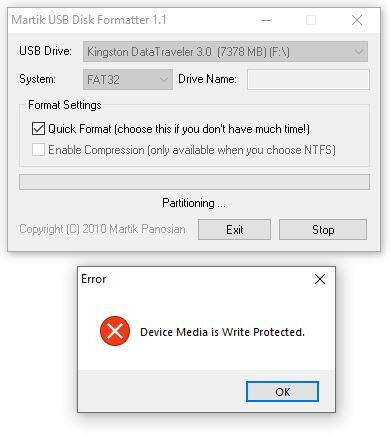This screenshot has width=390, height=435.
Task: Click the Martik USB Disk Formatter title bar
Action: pyautogui.click(x=133, y=20)
